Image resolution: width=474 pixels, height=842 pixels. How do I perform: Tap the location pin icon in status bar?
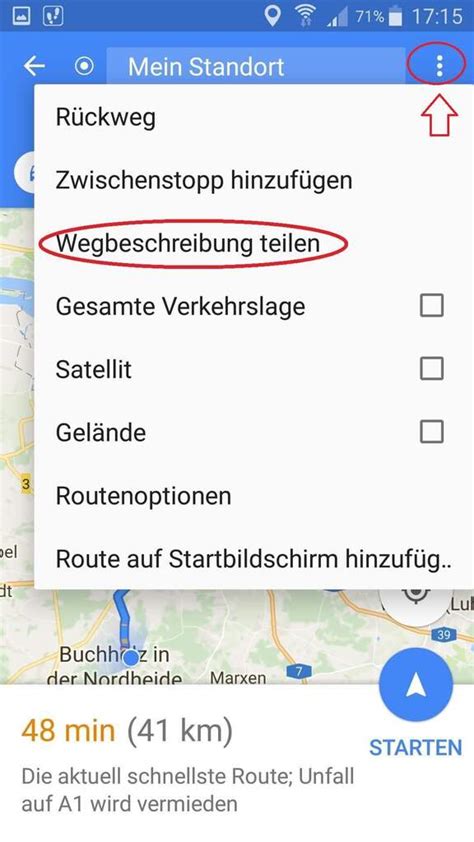273,16
